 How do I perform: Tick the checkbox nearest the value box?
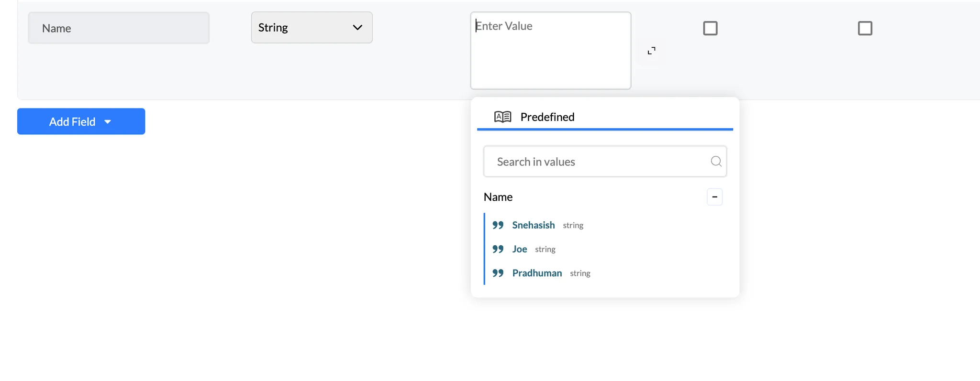click(x=710, y=28)
